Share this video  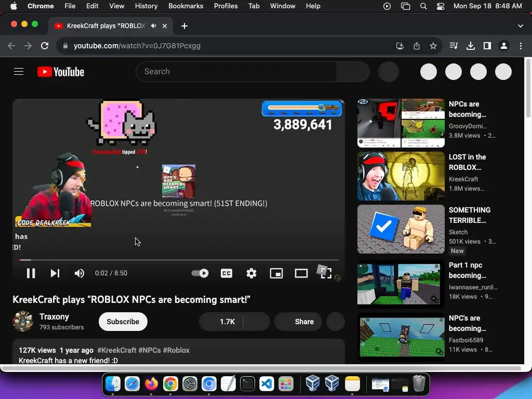(298, 322)
